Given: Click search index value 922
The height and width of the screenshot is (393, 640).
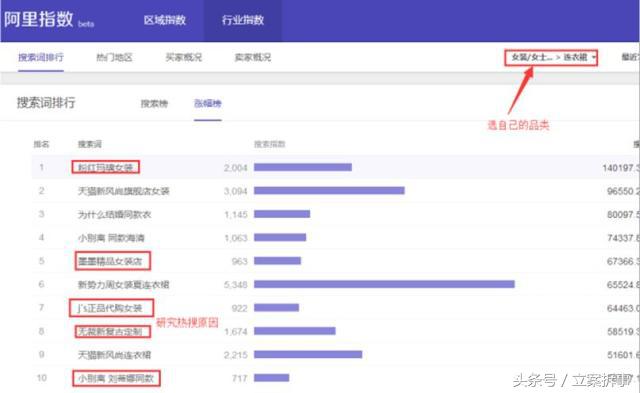Looking at the screenshot, I should 240,308.
